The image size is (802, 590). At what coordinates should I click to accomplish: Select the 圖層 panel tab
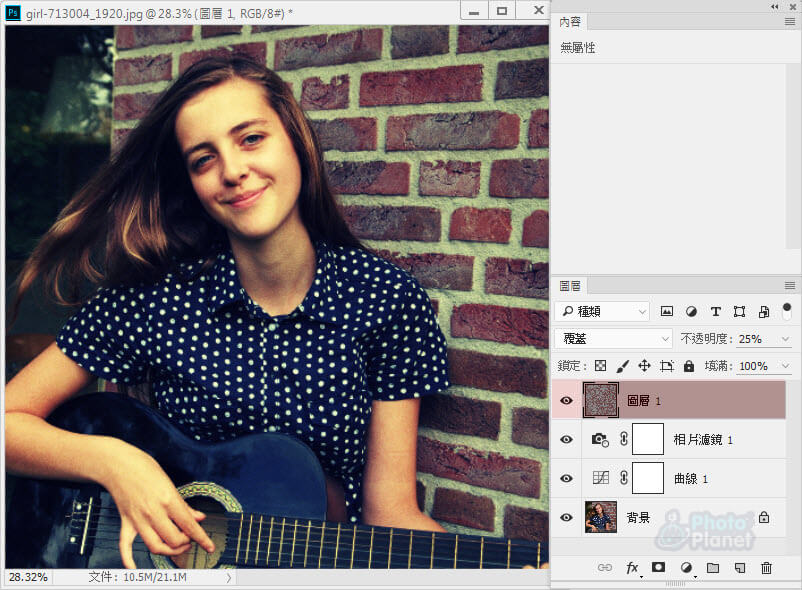570,286
